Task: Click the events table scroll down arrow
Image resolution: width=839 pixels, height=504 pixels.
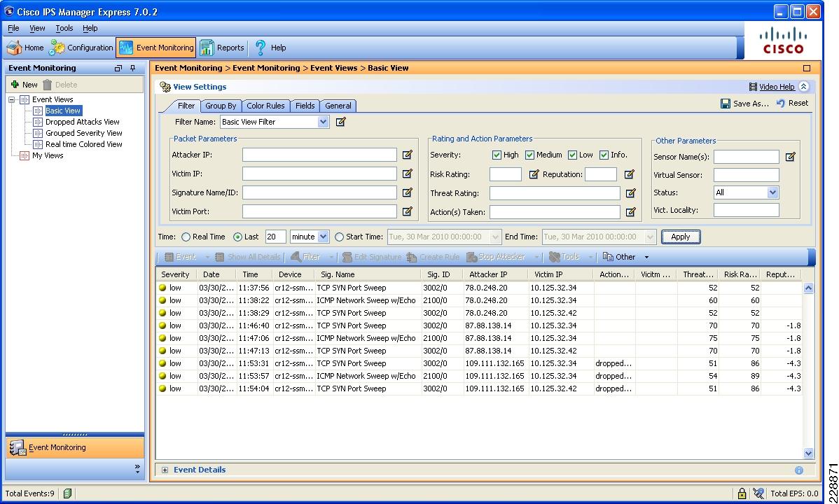Action: coord(808,453)
